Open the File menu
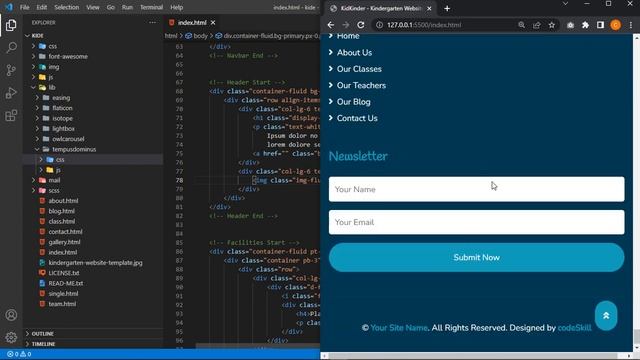The image size is (640, 360). (x=24, y=7)
